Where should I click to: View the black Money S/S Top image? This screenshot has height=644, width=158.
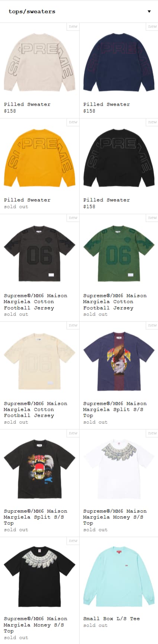39,577
